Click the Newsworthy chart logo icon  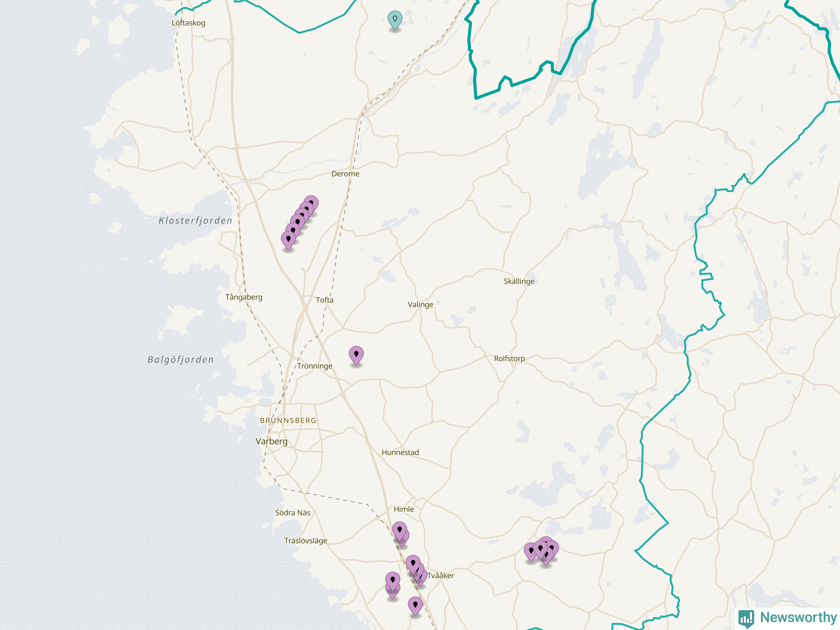point(746,618)
